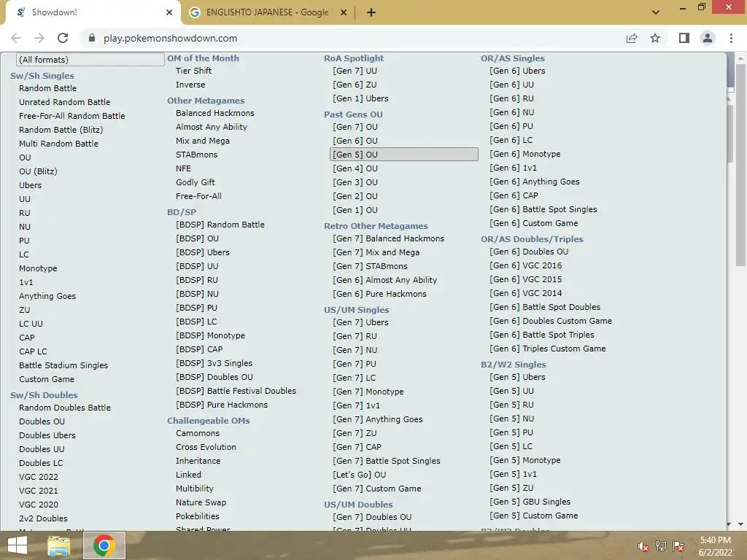Open Windows Start menu

click(x=18, y=545)
